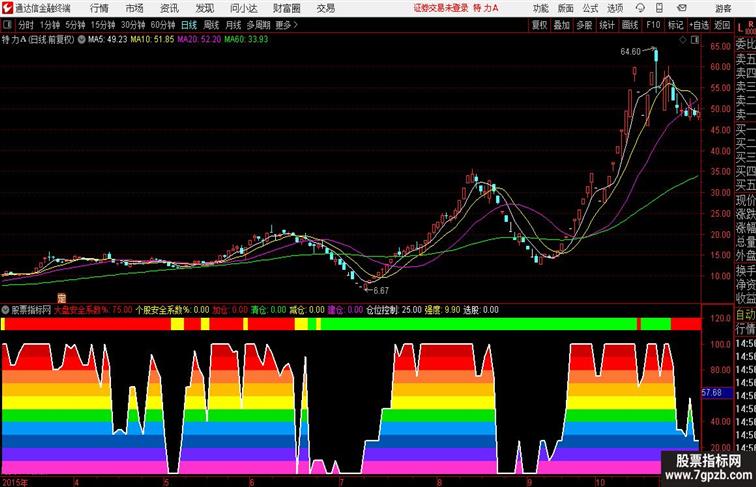Image resolution: width=756 pixels, height=487 pixels.
Task: Click the 多股 toolbar button
Action: (x=584, y=25)
